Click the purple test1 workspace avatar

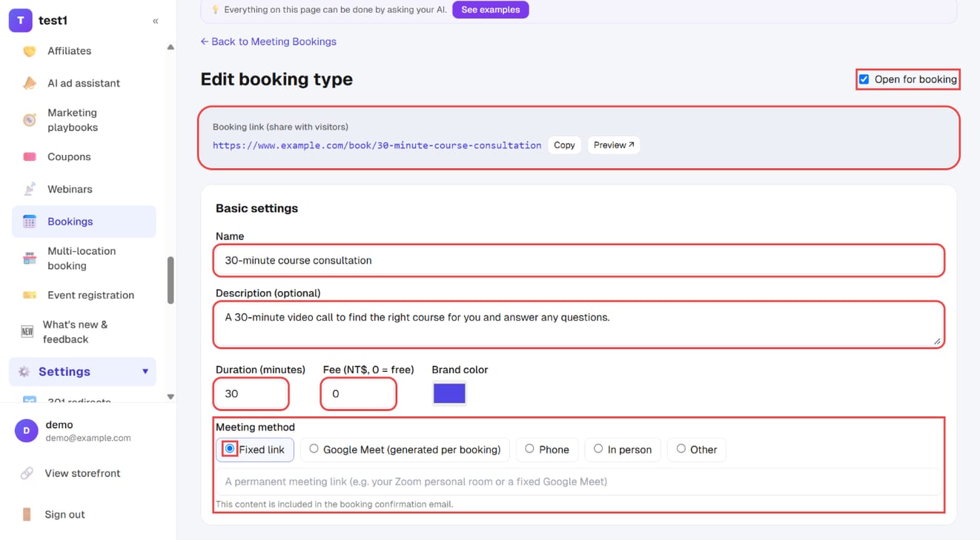click(x=21, y=21)
